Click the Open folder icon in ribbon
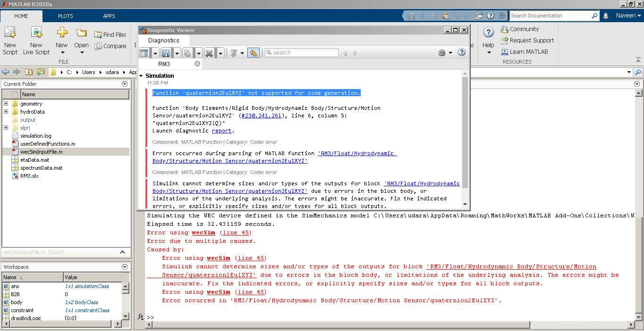 coord(81,33)
